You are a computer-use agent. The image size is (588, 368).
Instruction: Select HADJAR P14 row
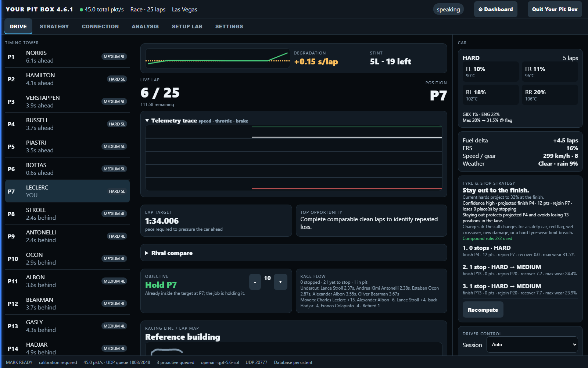coord(67,347)
